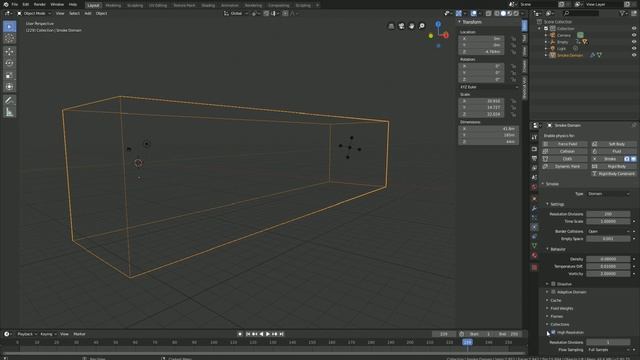The width and height of the screenshot is (640, 360).
Task: Click the Blender logo menu icon
Action: 5,4
